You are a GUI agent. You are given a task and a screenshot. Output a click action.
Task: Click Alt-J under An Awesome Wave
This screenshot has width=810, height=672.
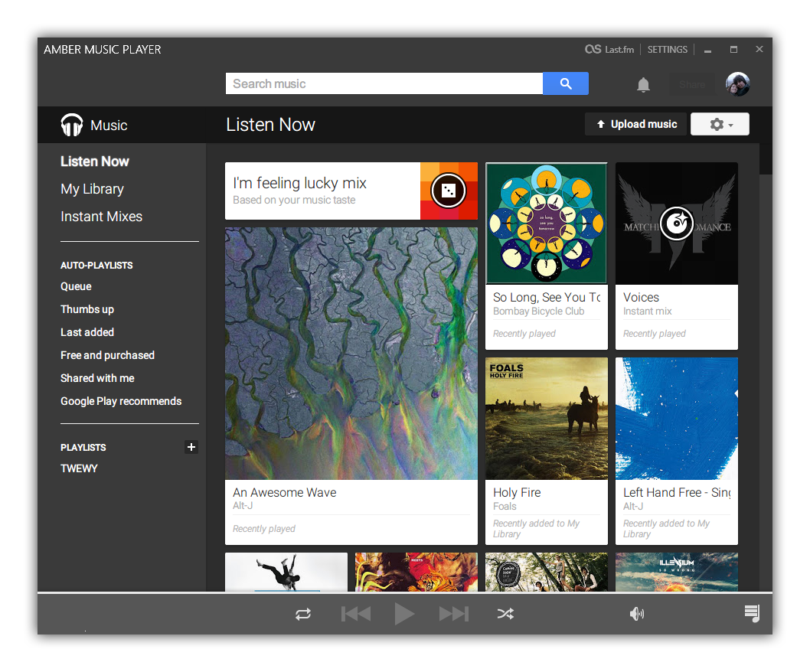tap(243, 506)
